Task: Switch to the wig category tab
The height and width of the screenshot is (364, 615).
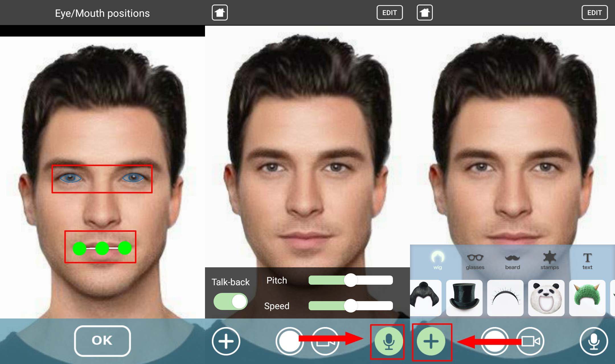Action: [438, 260]
